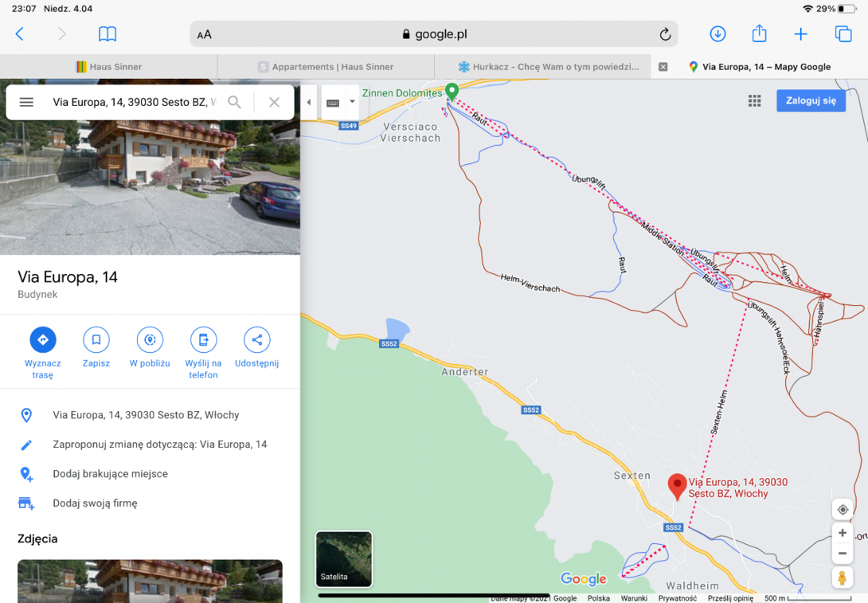Click the search magnifier icon
The image size is (868, 603).
(235, 102)
